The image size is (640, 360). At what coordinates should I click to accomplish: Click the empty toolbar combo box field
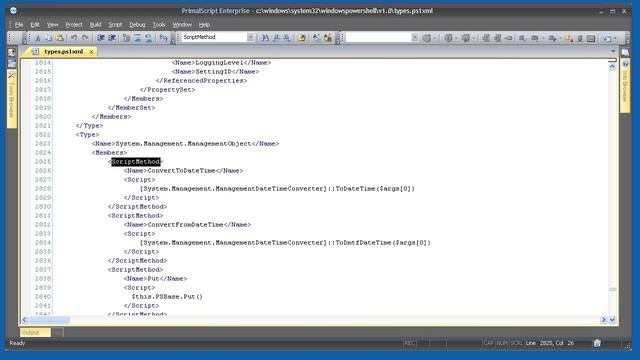tap(378, 38)
